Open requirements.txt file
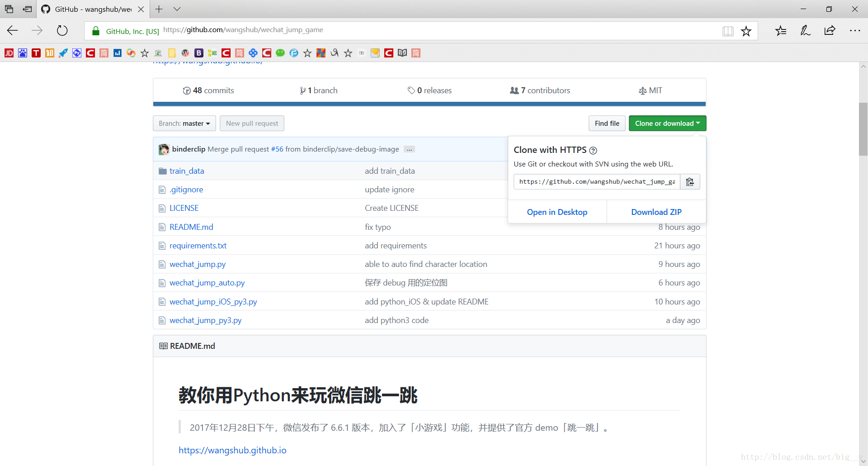 coord(198,246)
